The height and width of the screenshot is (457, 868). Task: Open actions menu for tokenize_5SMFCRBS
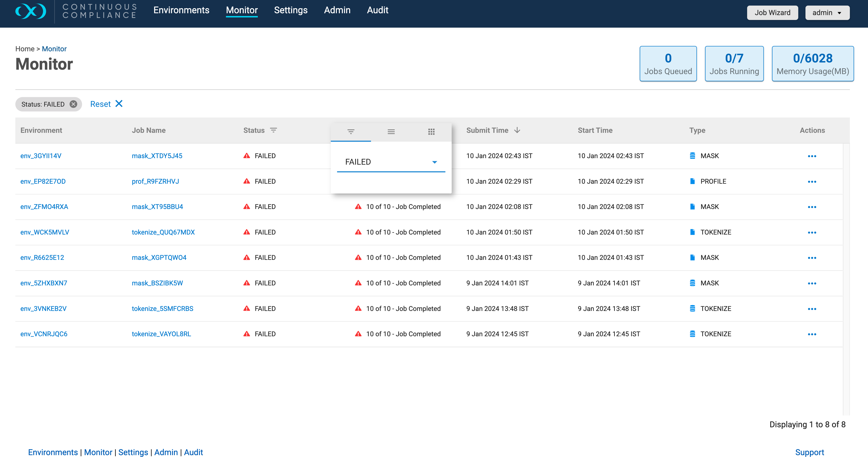click(x=812, y=309)
